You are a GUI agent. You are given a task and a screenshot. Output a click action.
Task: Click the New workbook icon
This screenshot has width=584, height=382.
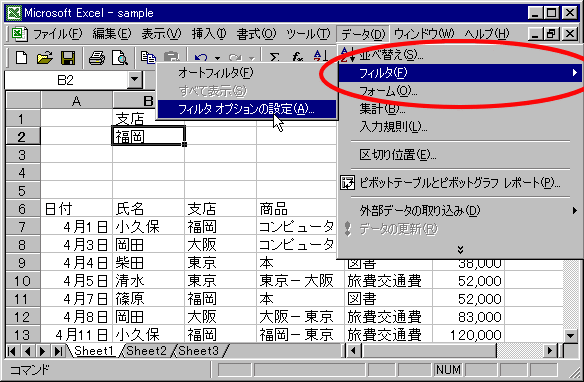21,58
